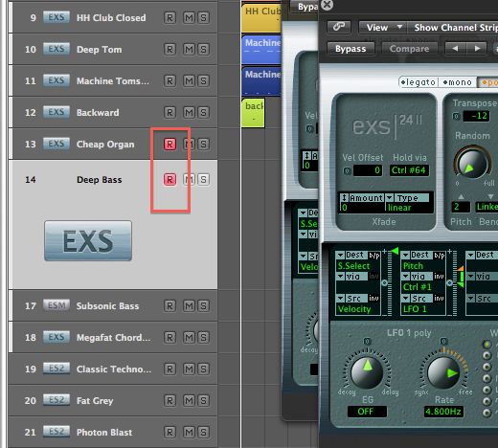Viewport: 498px width, 448px height.
Task: Click the Vel Offset value field
Action: pyautogui.click(x=367, y=170)
